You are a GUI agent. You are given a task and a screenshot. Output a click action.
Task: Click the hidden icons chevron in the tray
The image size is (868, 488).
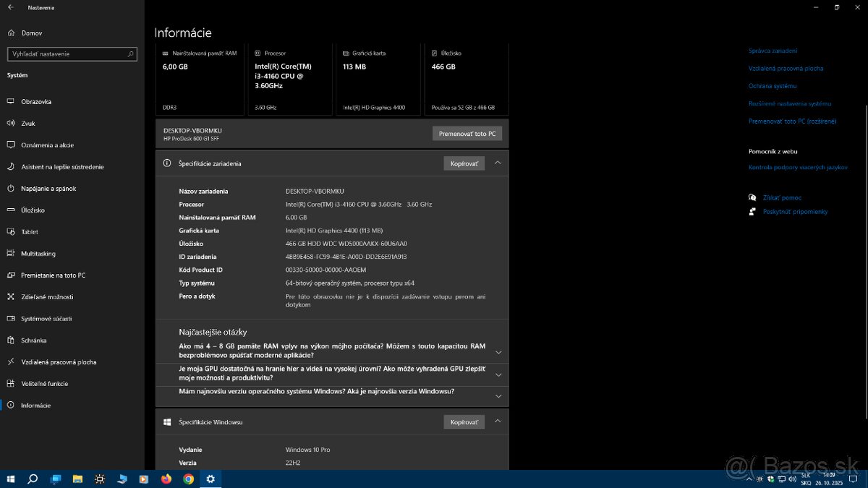coord(749,479)
